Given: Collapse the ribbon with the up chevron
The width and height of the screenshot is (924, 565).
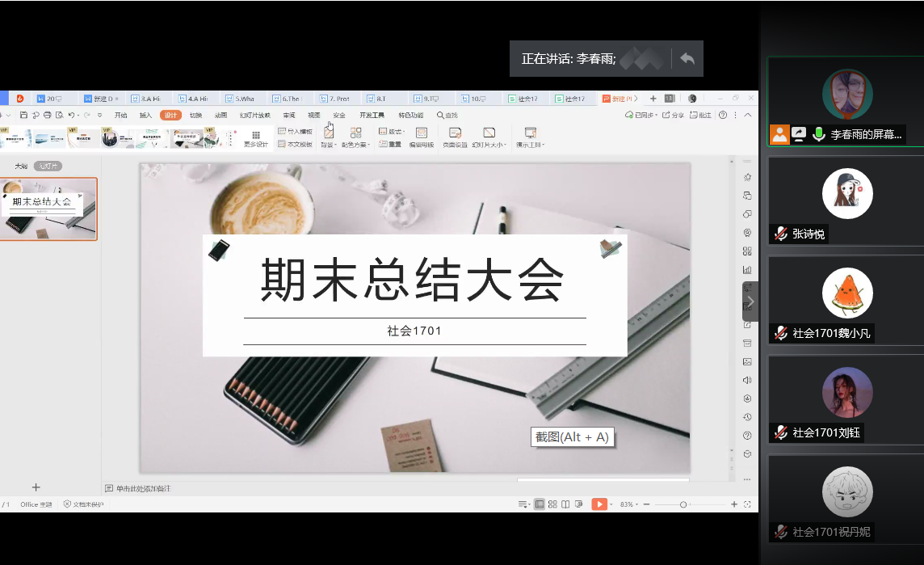Looking at the screenshot, I should 748,115.
